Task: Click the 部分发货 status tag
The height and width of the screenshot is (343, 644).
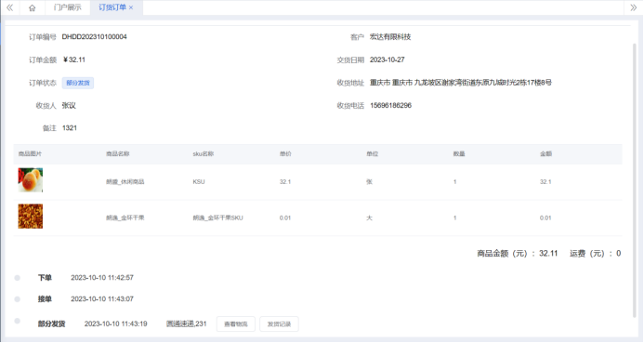Action: click(x=78, y=83)
